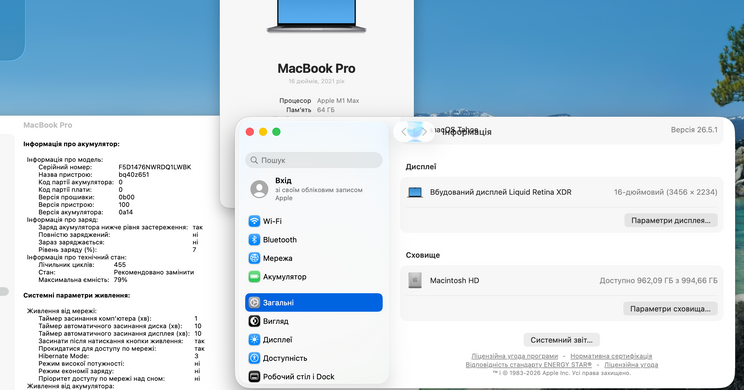Screen dimensions: 744x390
Task: Open the Мережа globe icon
Action: [x=254, y=258]
